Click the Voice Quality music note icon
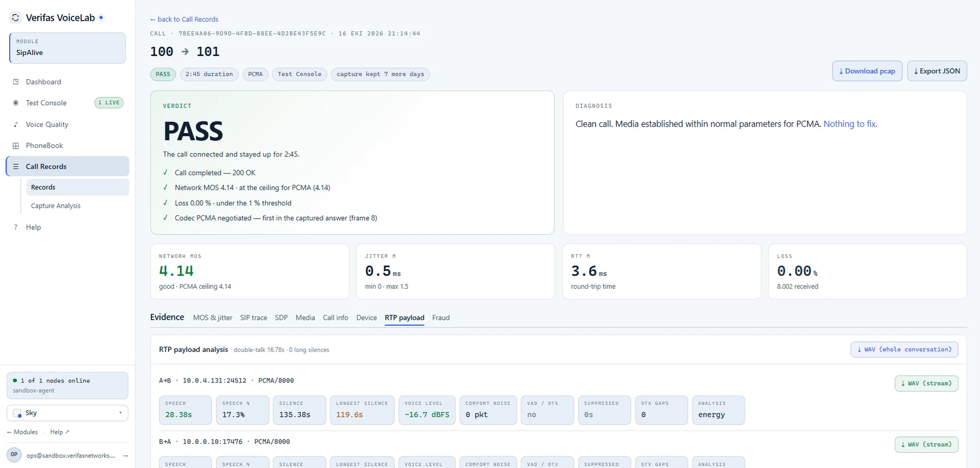Screen dimensions: 980x468 tap(16, 125)
